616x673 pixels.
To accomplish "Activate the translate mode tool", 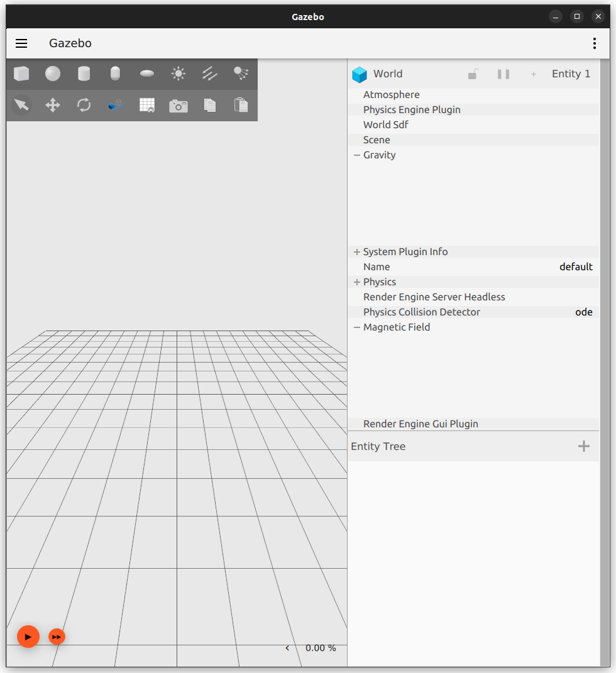I will coord(53,105).
